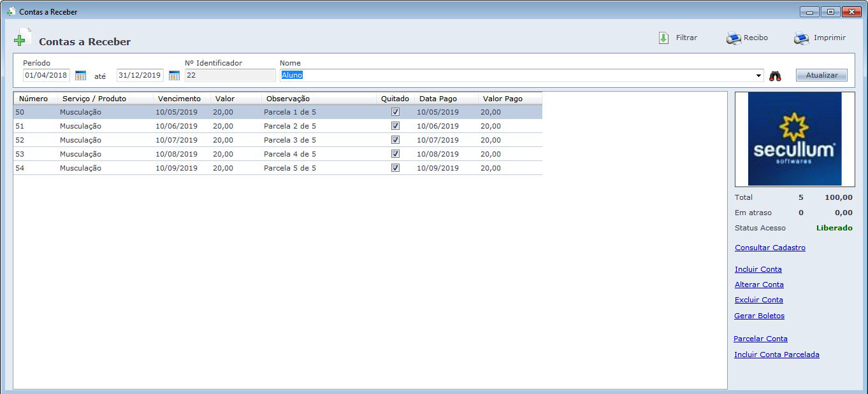Image resolution: width=868 pixels, height=394 pixels.
Task: Uncheck Quitado for account number 52
Action: 395,140
